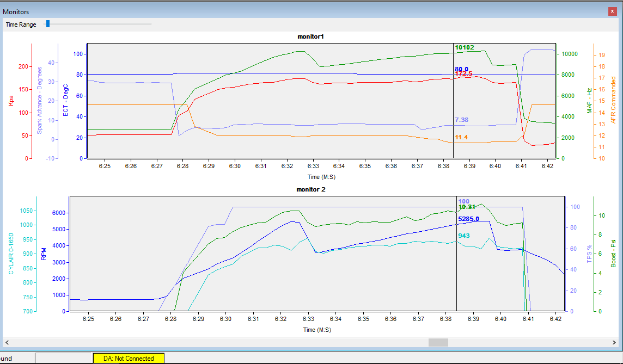
Task: Close the Monitors window
Action: coord(612,11)
